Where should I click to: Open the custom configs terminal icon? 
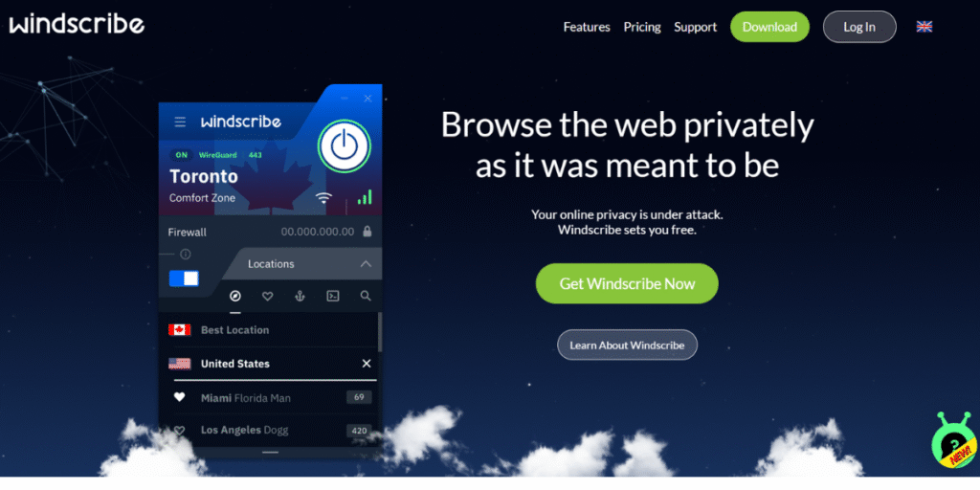point(333,296)
